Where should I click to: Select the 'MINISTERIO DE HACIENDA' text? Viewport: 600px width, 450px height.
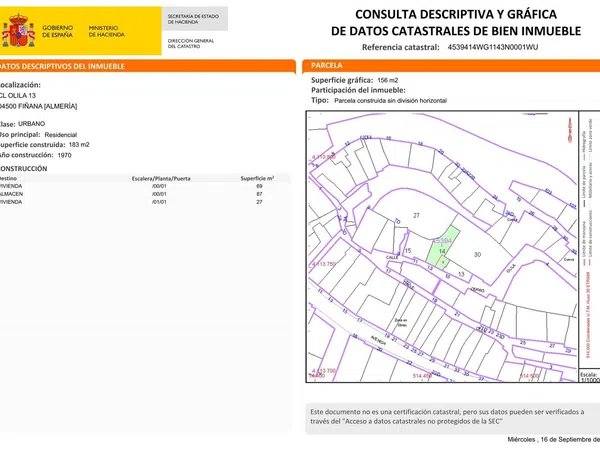[x=106, y=31]
